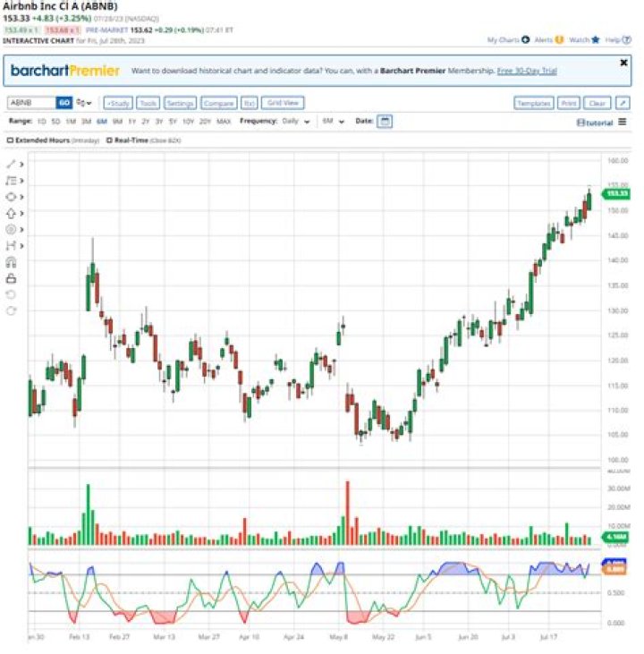Image resolution: width=644 pixels, height=654 pixels.
Task: Open the Help question mark icon
Action: pos(626,39)
